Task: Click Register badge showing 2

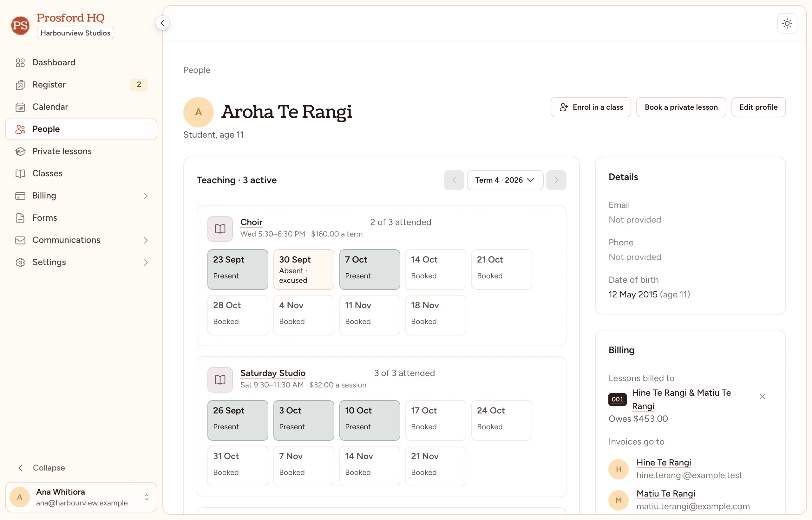Action: tap(139, 84)
